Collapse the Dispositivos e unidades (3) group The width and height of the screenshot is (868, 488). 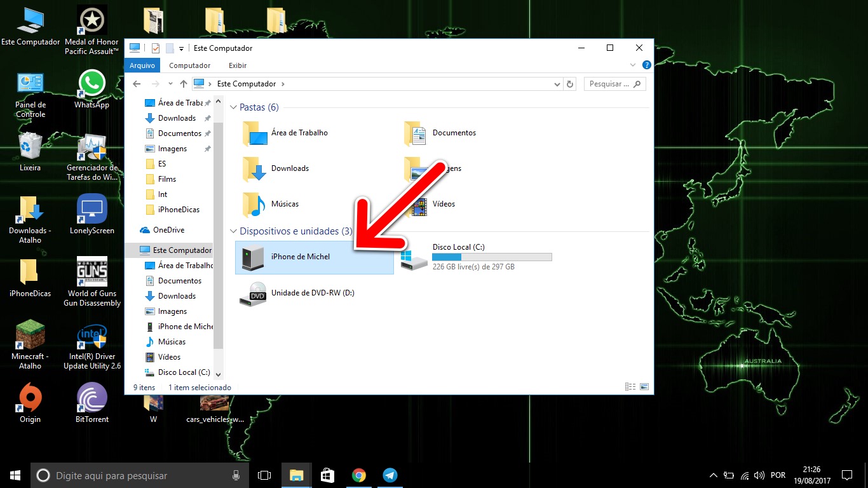click(234, 231)
